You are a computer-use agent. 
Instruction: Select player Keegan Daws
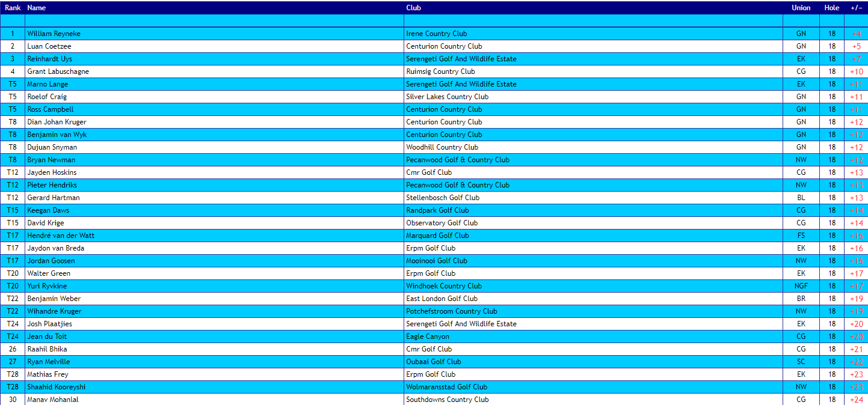48,210
